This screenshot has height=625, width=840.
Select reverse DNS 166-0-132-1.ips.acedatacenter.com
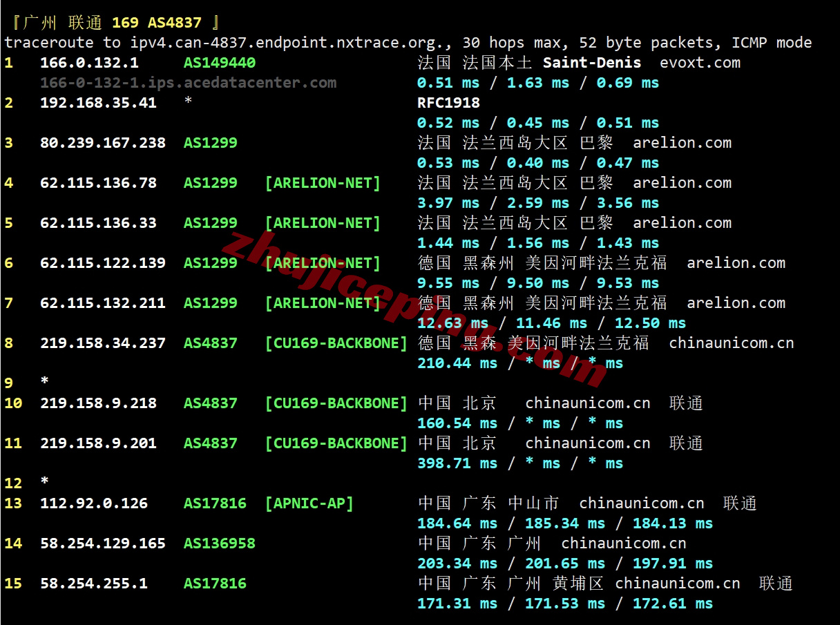[x=189, y=83]
